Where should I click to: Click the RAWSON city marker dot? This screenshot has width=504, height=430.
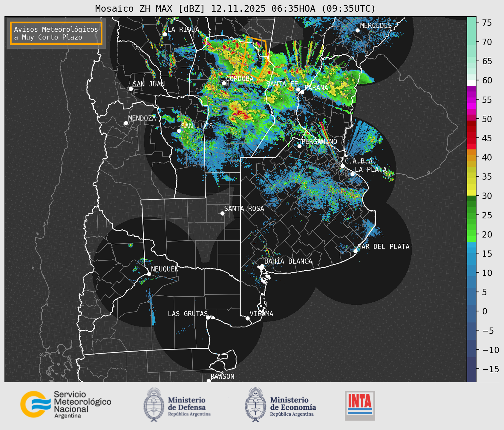point(209,381)
